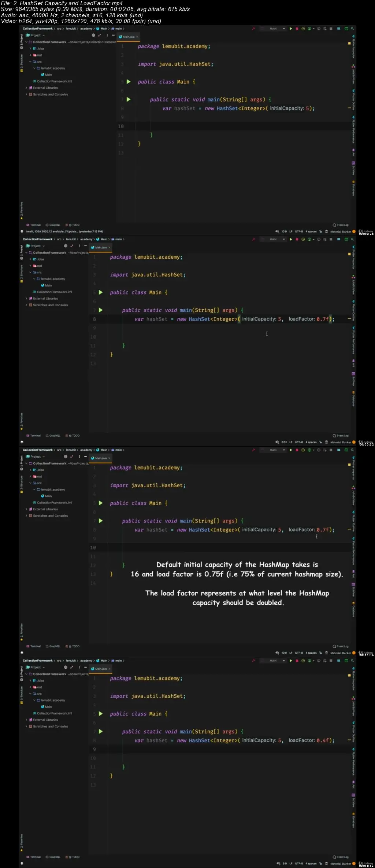Expand External Libraries in third frame tree
This screenshot has width=375, height=868.
tap(26, 509)
